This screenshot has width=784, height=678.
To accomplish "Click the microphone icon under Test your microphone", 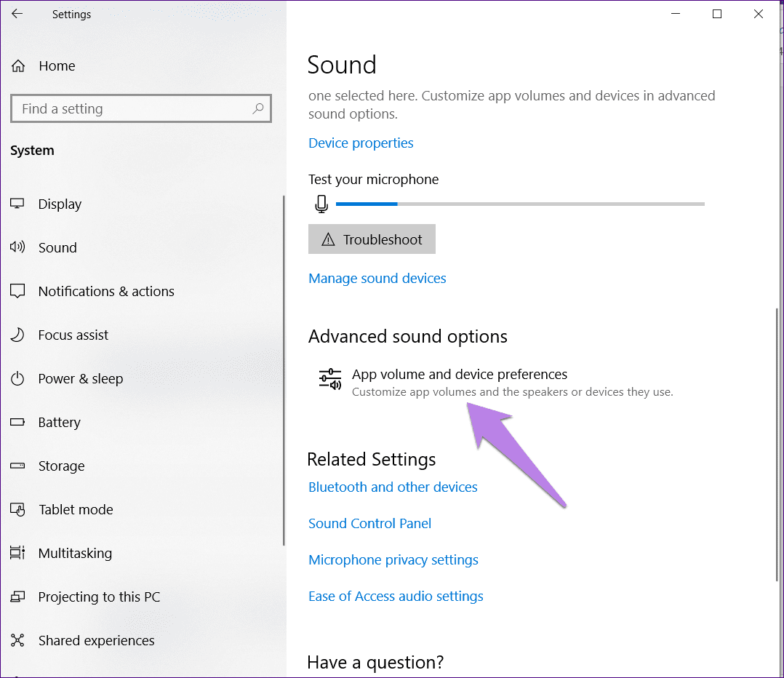I will pos(321,204).
